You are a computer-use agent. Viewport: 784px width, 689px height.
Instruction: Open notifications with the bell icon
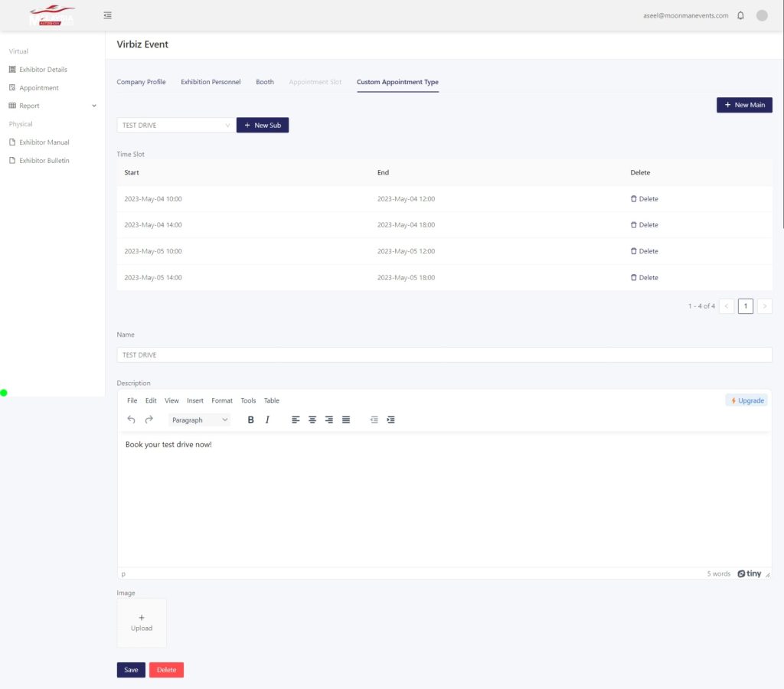point(740,15)
